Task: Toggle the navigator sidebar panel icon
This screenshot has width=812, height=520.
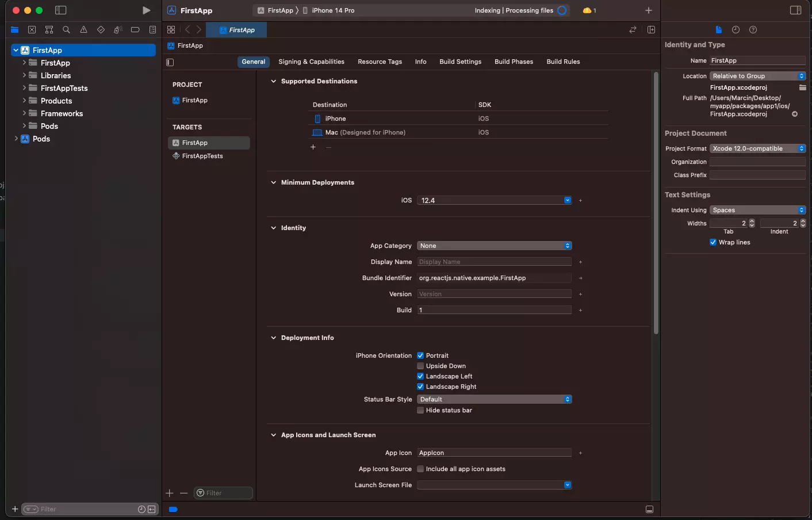Action: click(60, 10)
